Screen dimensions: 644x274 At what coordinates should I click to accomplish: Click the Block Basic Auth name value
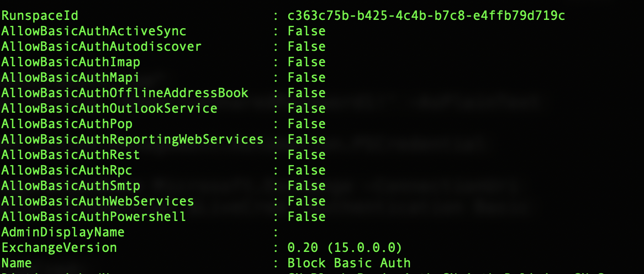(349, 264)
